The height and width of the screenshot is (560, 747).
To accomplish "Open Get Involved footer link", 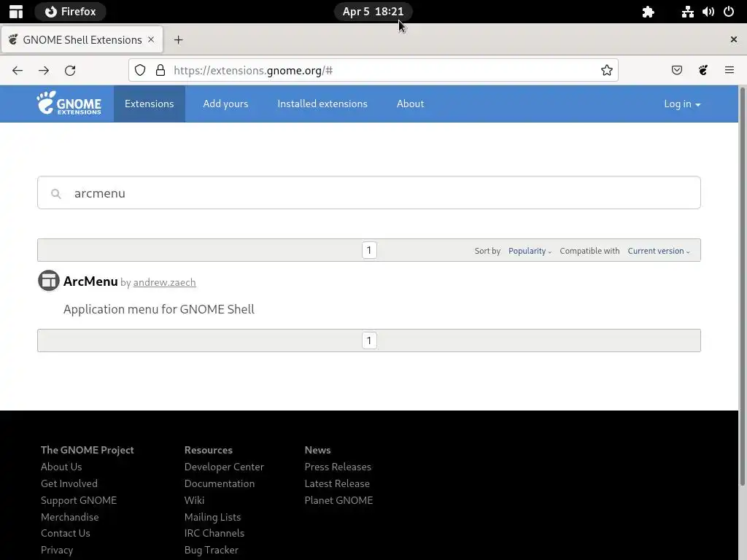I will click(x=69, y=483).
